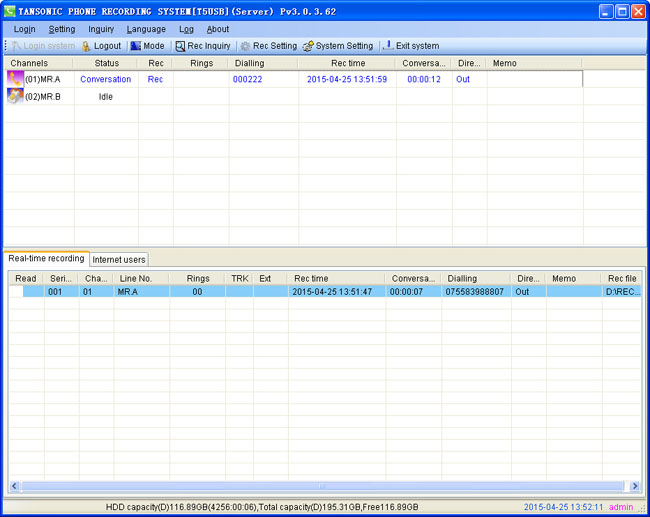This screenshot has height=517, width=650.
Task: Click the Read cell of recording 001
Action: tap(26, 292)
